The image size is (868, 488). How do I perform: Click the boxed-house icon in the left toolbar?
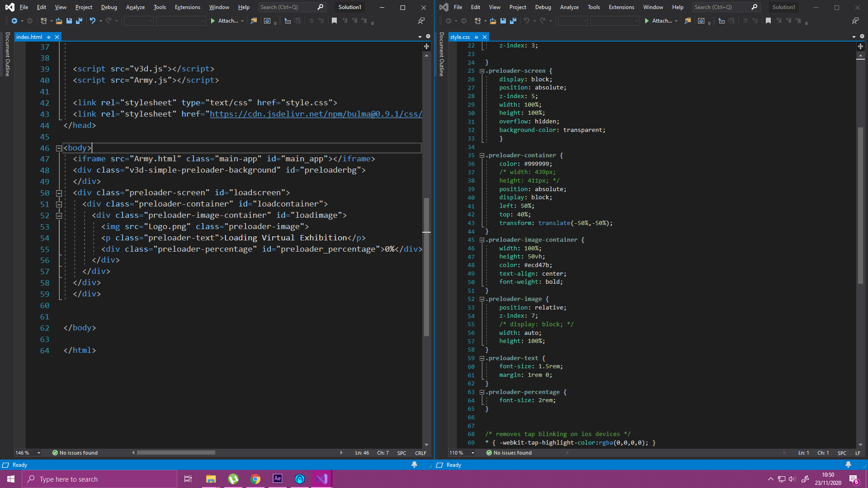click(267, 21)
